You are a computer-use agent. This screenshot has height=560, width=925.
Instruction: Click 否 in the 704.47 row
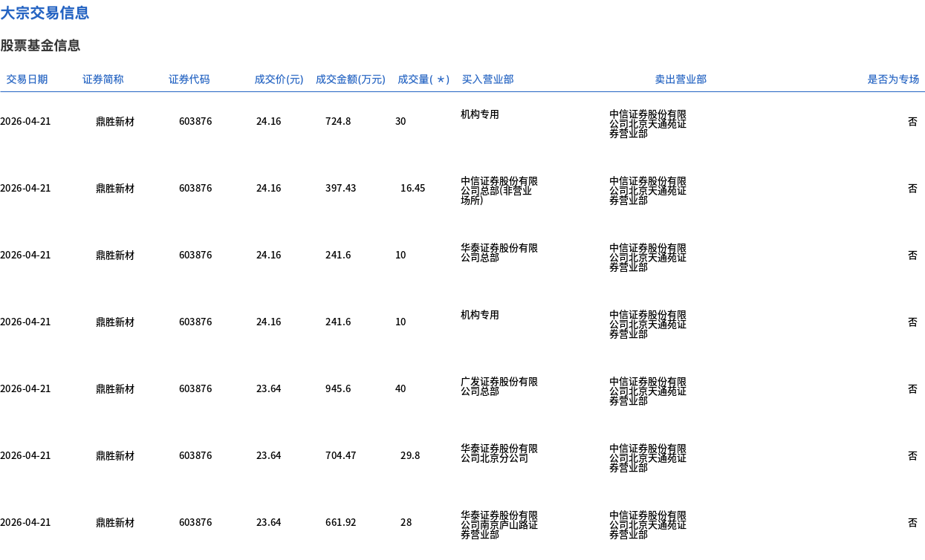click(x=912, y=456)
